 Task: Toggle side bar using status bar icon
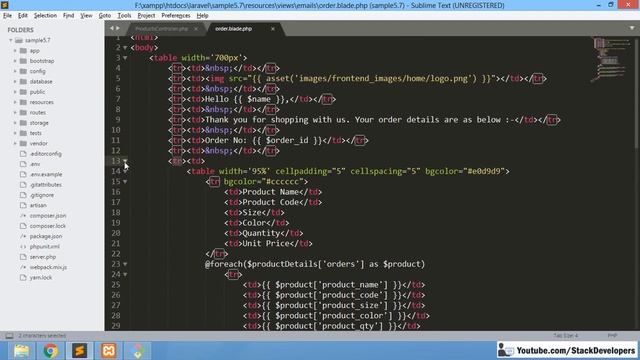(9, 336)
